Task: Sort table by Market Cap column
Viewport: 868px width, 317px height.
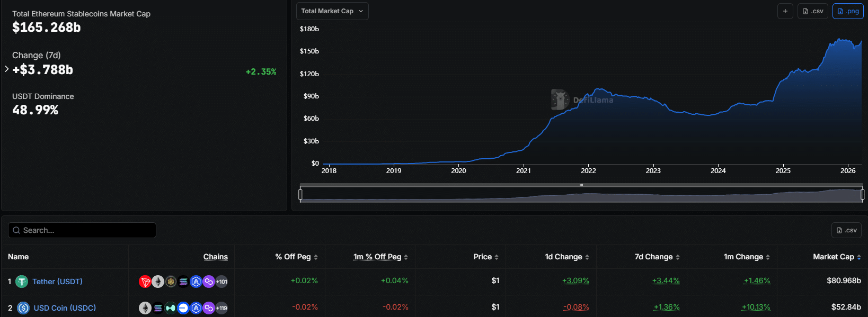Action: coord(837,257)
